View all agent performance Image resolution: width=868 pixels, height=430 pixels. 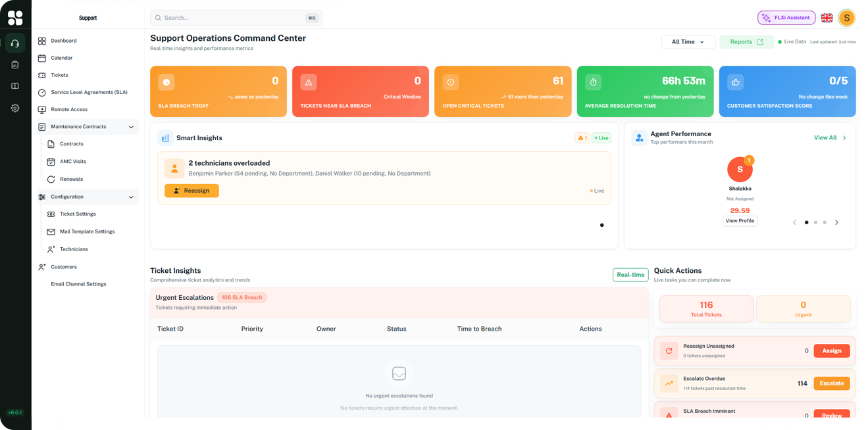pyautogui.click(x=830, y=138)
